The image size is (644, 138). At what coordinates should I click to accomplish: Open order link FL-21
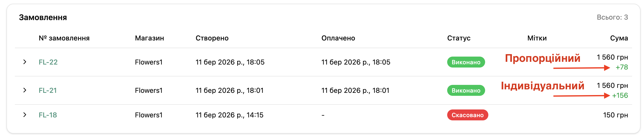48,90
